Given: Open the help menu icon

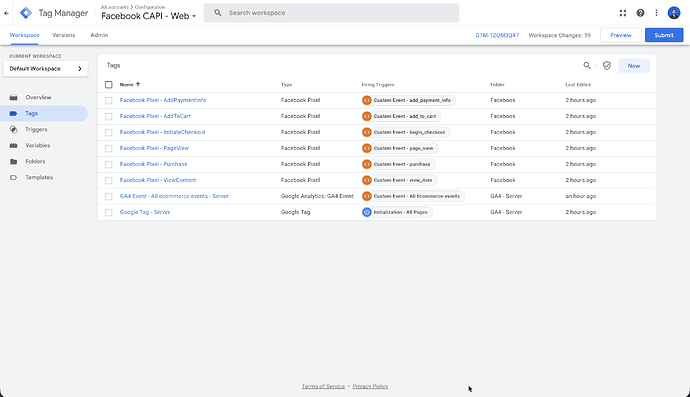Looking at the screenshot, I should coord(640,13).
